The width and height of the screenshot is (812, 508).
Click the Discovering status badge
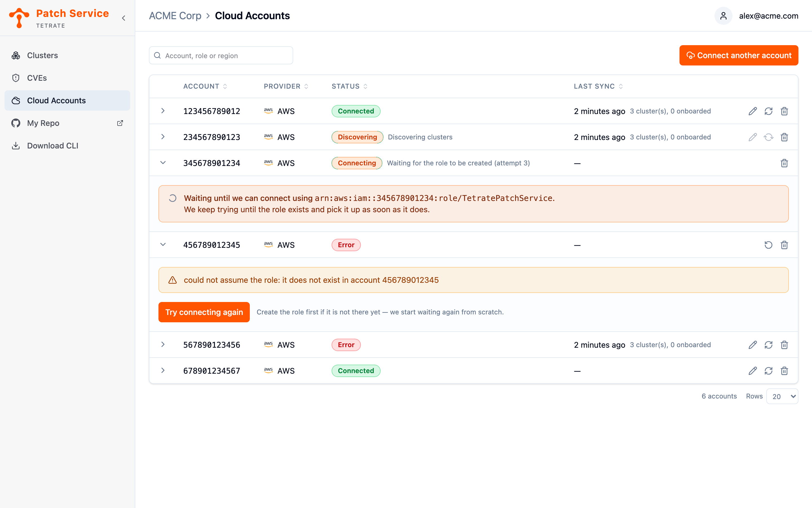tap(357, 137)
